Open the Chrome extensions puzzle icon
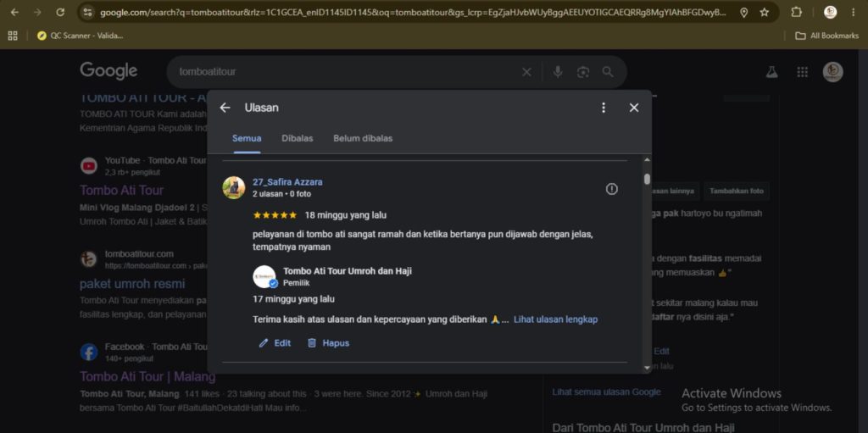 pos(796,12)
